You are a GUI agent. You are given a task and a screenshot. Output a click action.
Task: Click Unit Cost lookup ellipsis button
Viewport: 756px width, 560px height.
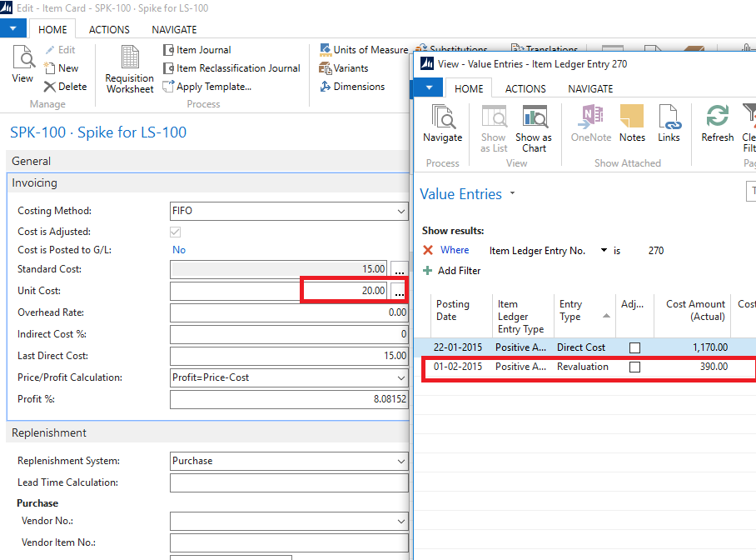[x=399, y=291]
